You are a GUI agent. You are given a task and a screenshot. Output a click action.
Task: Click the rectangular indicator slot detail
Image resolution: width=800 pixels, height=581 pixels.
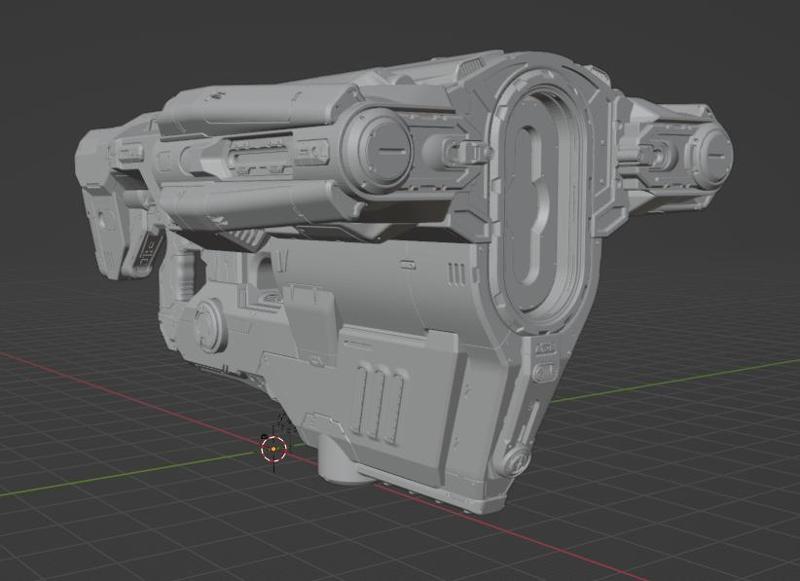point(408,265)
